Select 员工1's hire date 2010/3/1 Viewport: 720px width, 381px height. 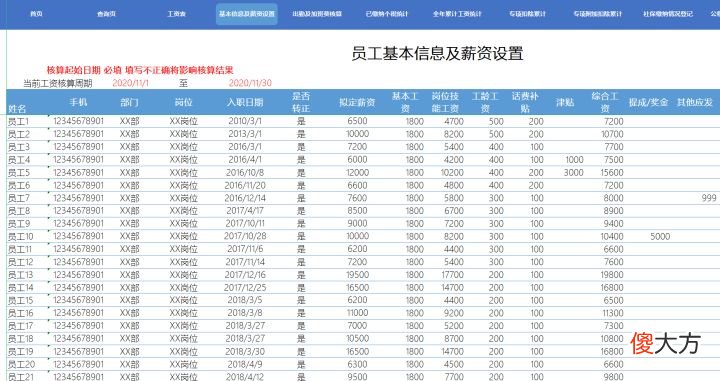(x=245, y=121)
